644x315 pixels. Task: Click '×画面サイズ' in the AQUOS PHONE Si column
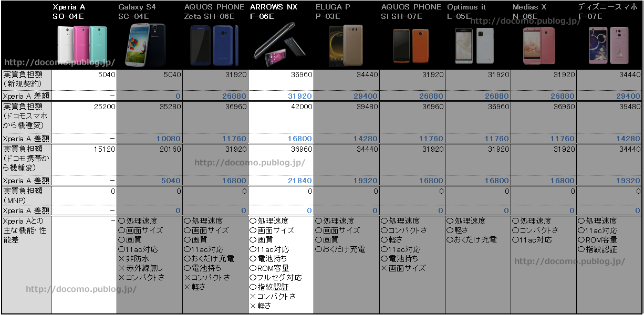[403, 268]
